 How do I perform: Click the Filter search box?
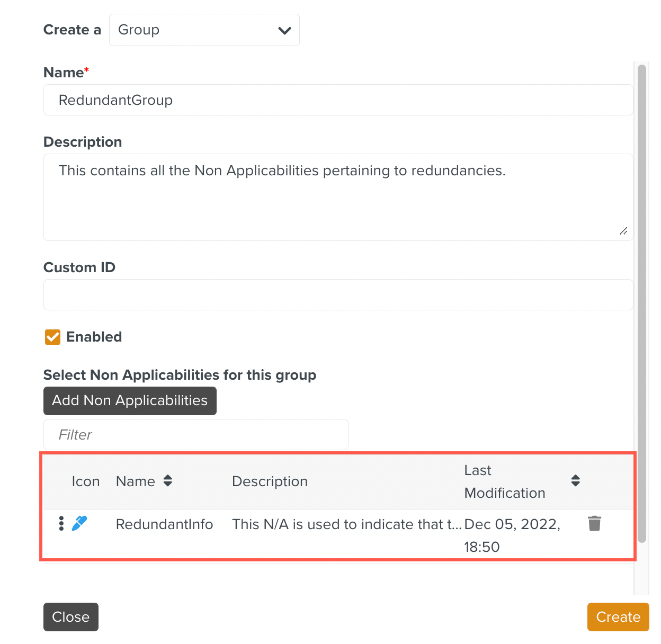pos(195,435)
